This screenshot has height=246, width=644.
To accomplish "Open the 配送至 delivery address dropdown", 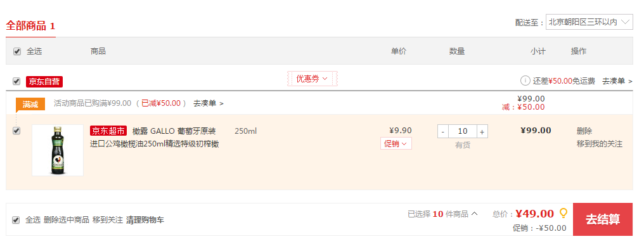I will (x=589, y=22).
